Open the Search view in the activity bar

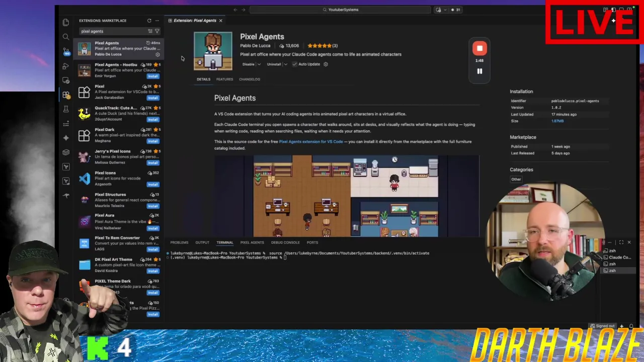click(x=66, y=37)
